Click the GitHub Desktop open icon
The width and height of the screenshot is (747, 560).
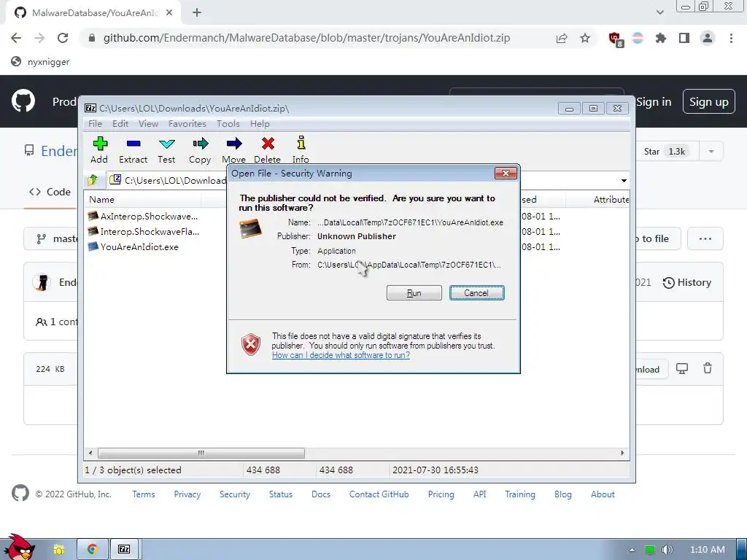point(682,368)
